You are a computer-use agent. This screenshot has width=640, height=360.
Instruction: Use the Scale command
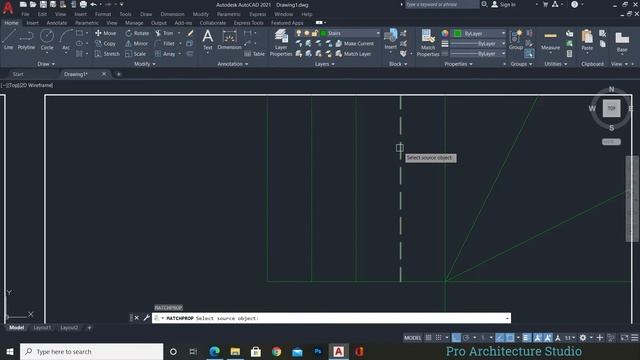136,53
